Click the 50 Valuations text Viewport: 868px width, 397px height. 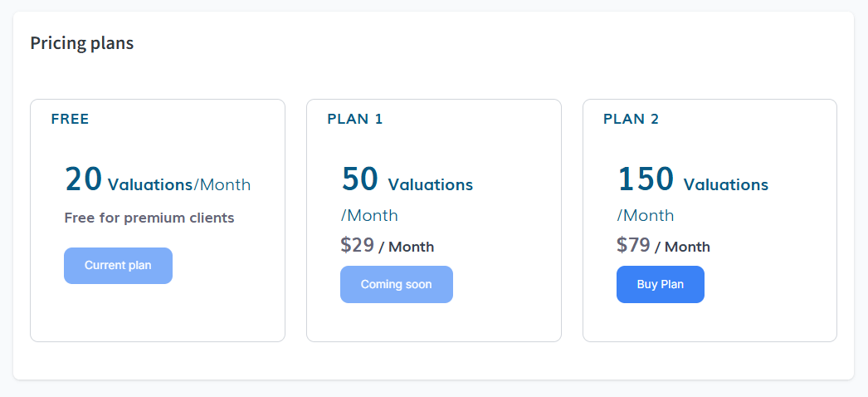(x=407, y=181)
